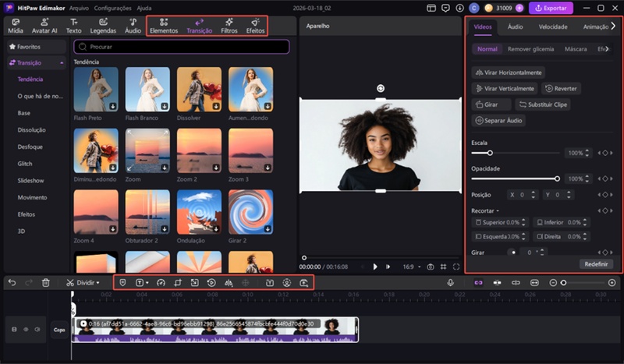
Task: Delete selected clip with trash icon
Action: point(46,282)
